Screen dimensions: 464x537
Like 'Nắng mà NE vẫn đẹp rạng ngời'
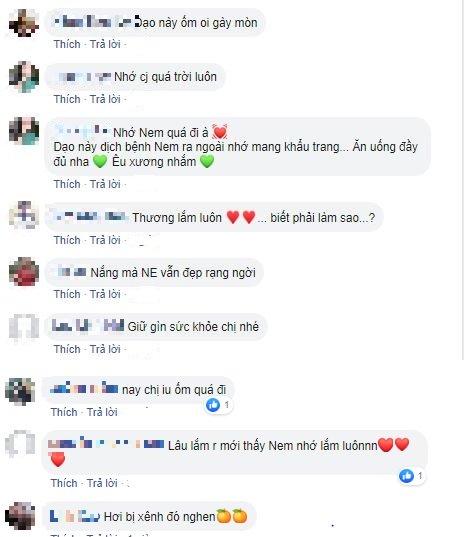click(x=67, y=294)
